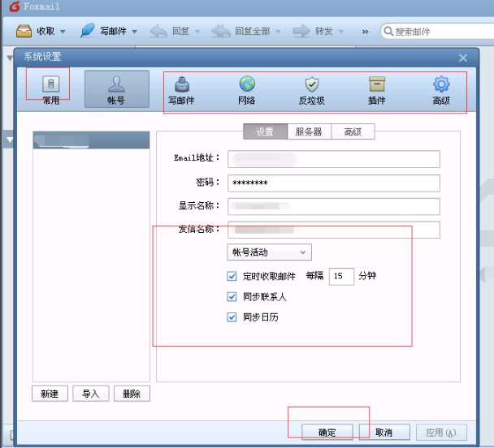Open the 插件 (Plugins) box icon
Viewport: 494px width, 448px height.
(376, 89)
